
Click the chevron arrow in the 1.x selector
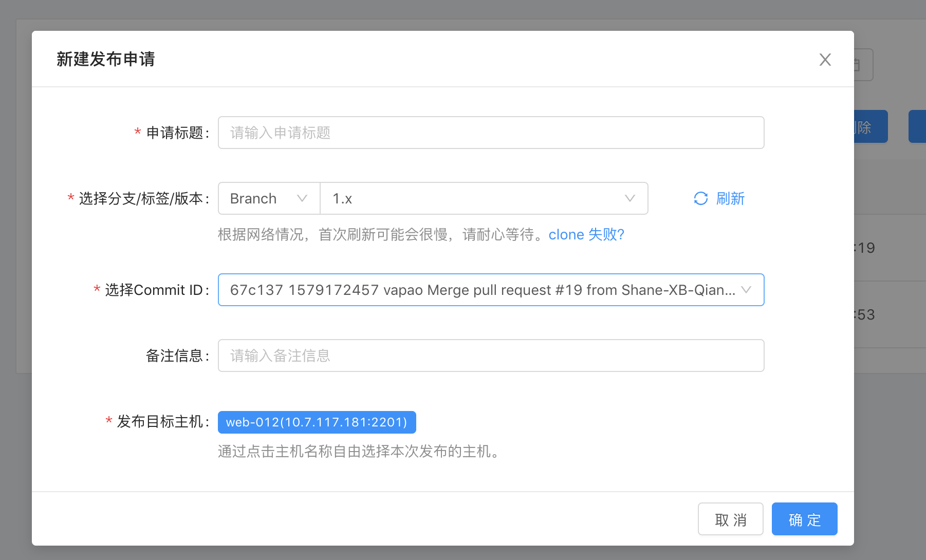point(630,198)
